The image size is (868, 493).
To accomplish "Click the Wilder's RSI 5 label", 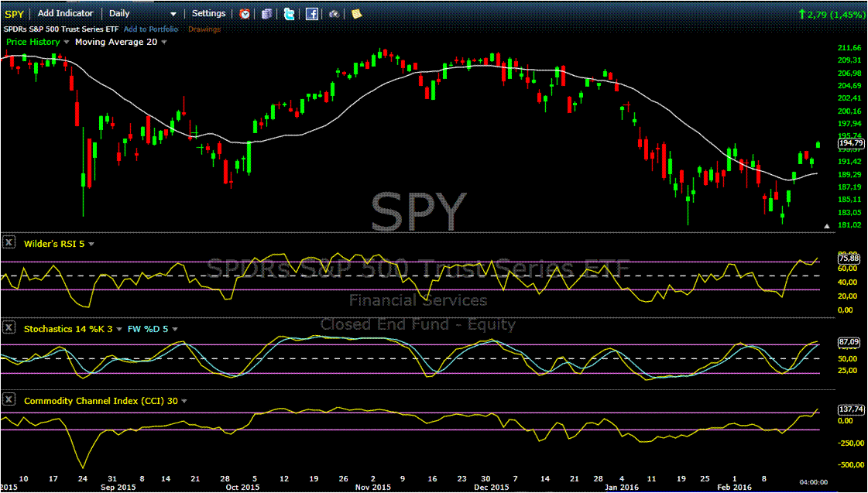I will click(54, 243).
